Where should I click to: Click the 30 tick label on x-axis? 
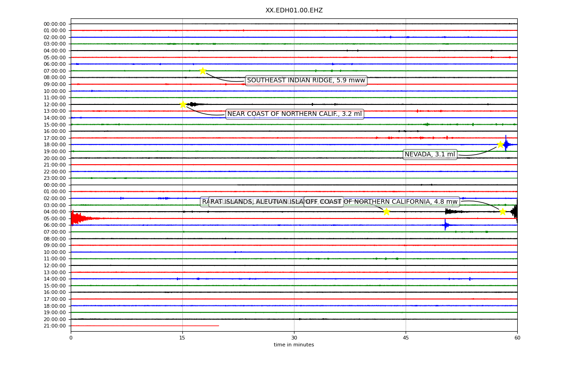point(294,338)
